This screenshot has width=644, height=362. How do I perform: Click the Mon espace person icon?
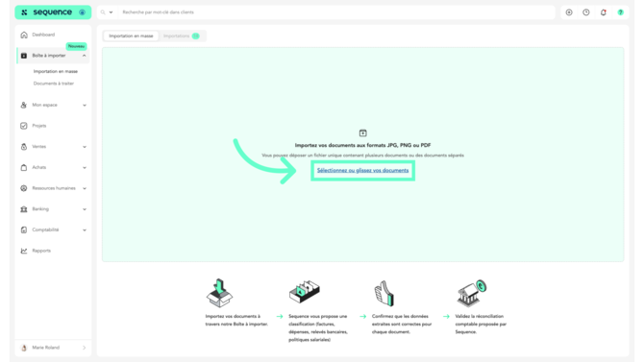(x=24, y=105)
